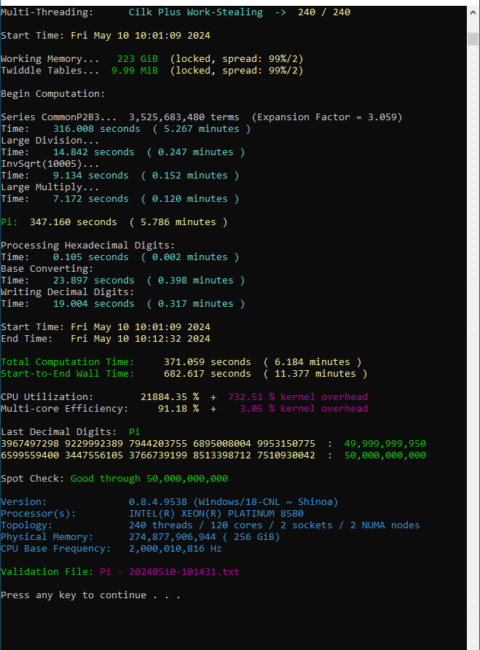Click the 14.842 seconds time value

(94, 152)
